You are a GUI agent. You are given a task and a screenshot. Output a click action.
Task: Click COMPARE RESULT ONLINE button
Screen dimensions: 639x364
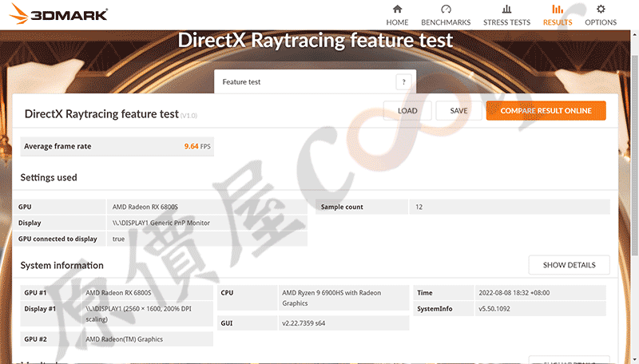click(546, 111)
